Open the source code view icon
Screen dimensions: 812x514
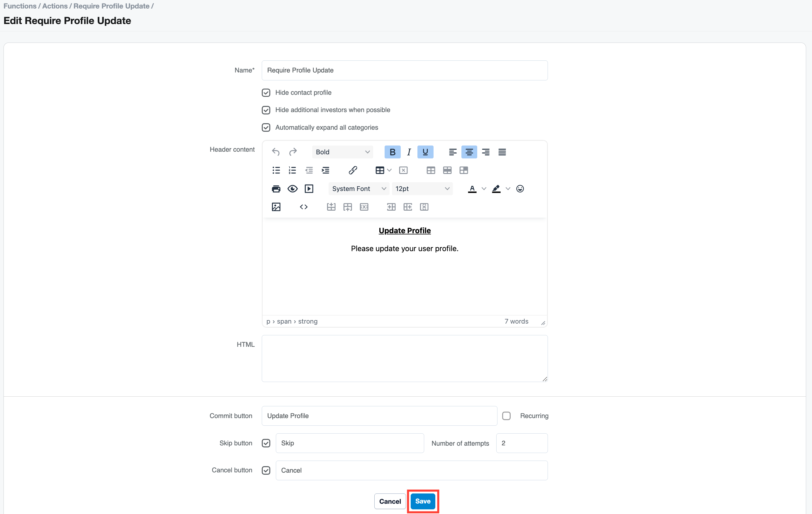pos(303,207)
